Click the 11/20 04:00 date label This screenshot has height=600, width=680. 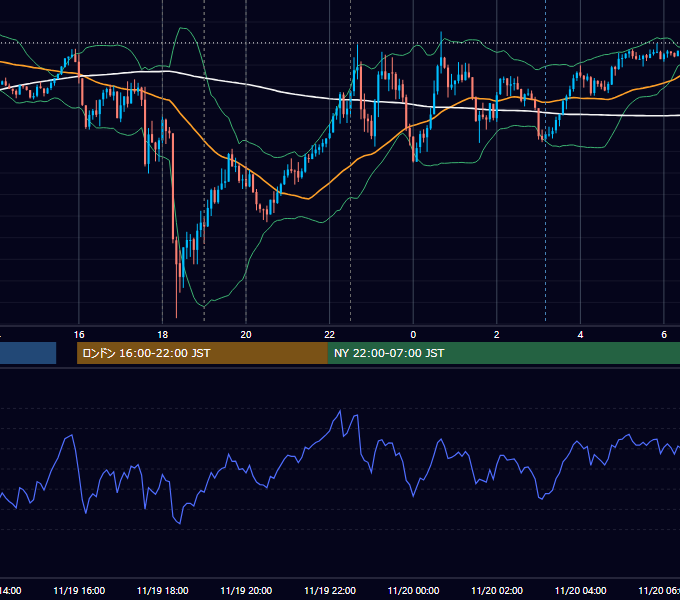[581, 590]
